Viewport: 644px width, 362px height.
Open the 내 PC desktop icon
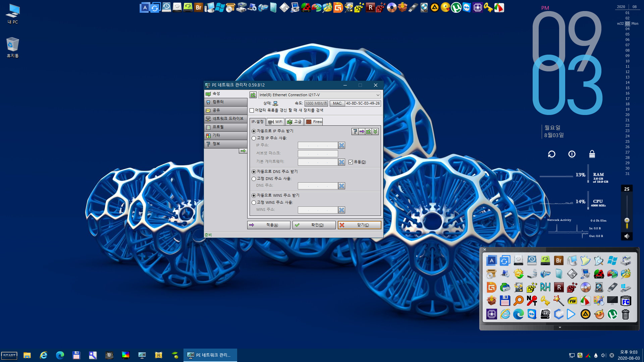coord(13,14)
